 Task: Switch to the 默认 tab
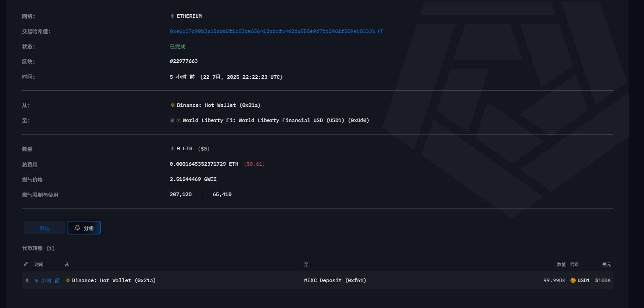pos(45,228)
